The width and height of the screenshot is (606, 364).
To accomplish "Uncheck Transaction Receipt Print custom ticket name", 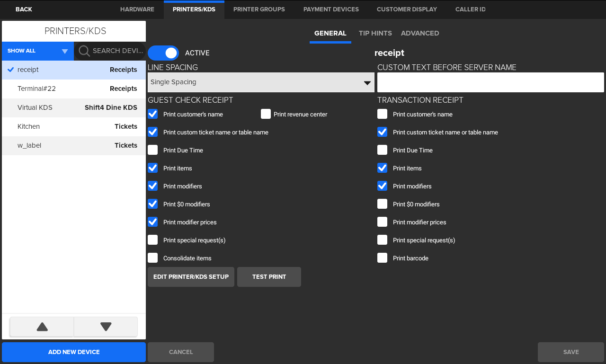I will pos(382,132).
